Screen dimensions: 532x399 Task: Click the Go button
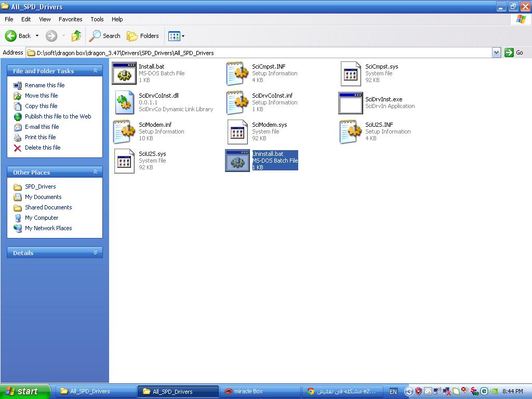pos(514,52)
